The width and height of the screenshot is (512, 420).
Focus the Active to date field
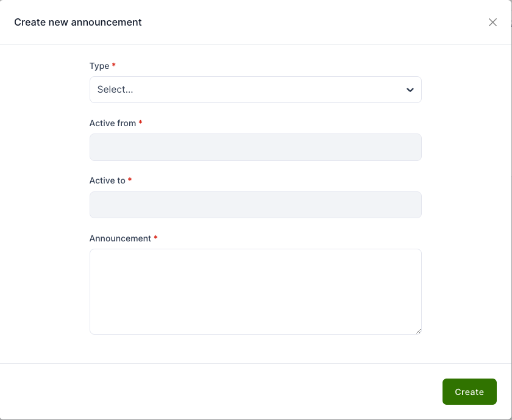coord(255,205)
